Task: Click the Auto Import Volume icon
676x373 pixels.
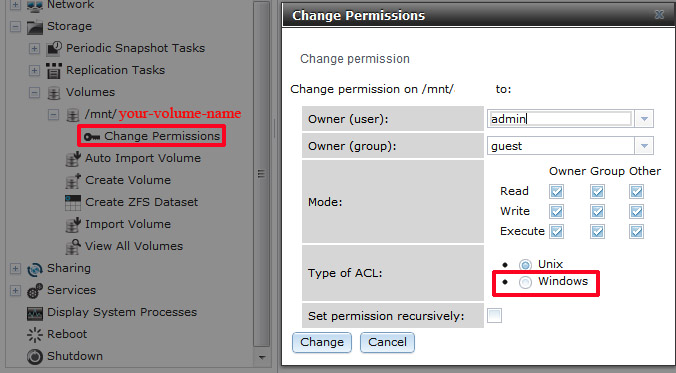Action: pos(73,159)
